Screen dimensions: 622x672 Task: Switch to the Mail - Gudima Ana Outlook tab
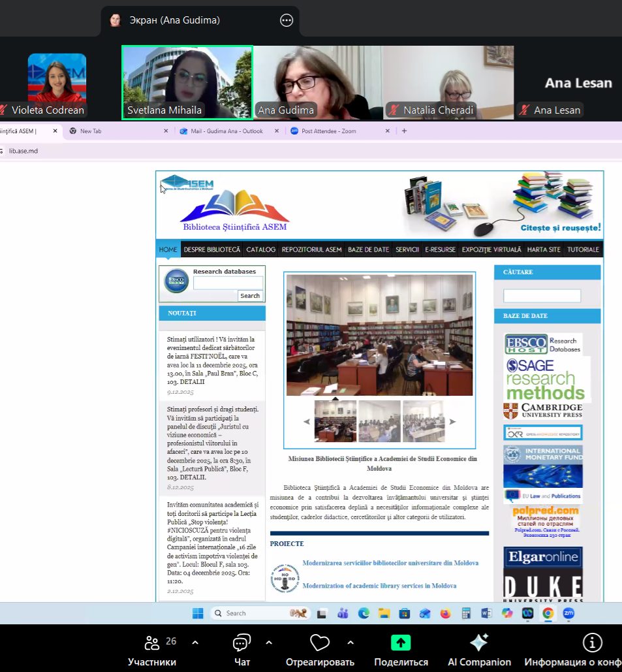click(x=226, y=131)
